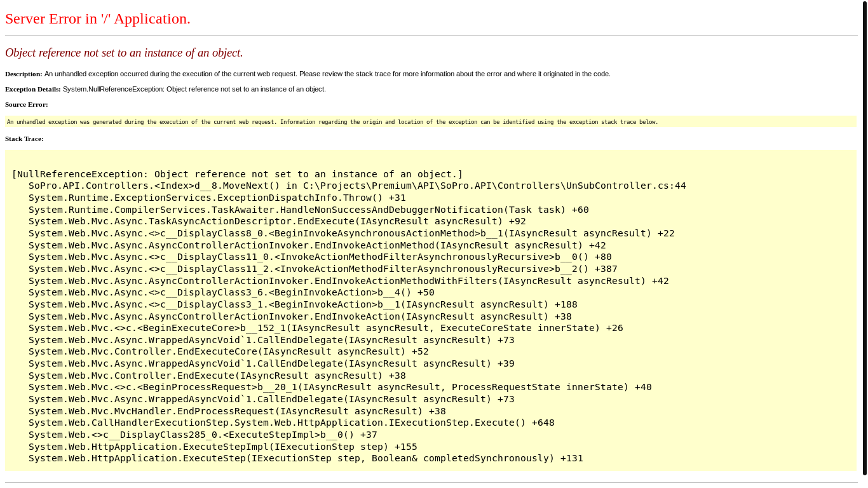Click the "DisplayClass3_6.<BeginInvokeAction>b__4() +50" line
Viewport: 868px width, 488px height.
pos(231,292)
